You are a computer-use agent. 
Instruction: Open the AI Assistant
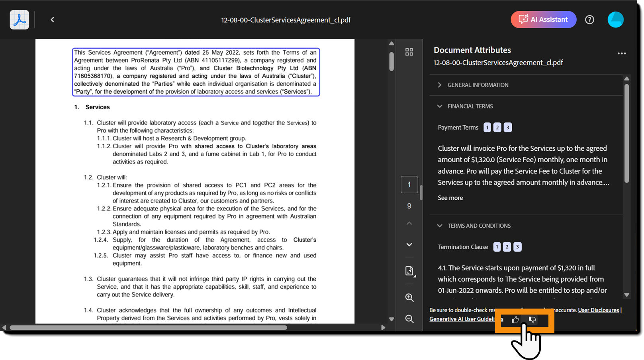click(543, 20)
